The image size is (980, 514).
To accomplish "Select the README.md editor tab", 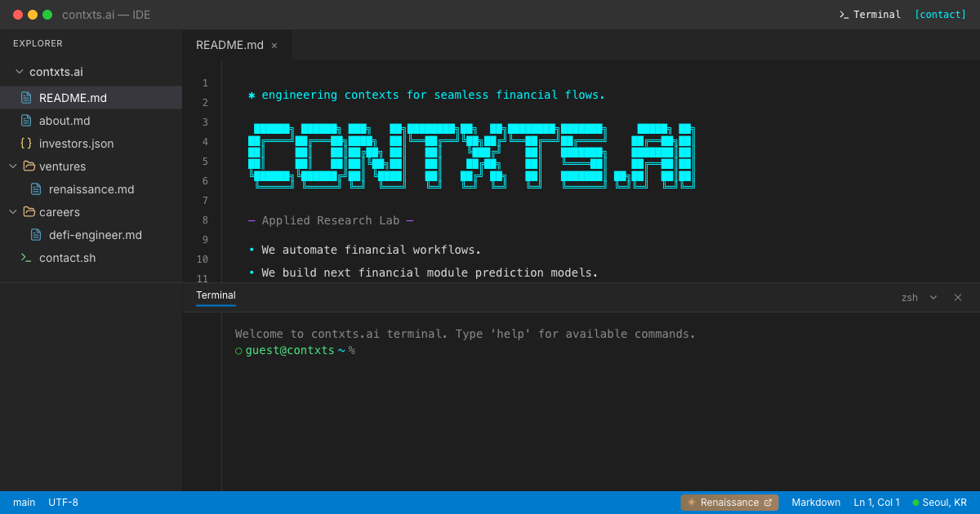I will click(229, 45).
